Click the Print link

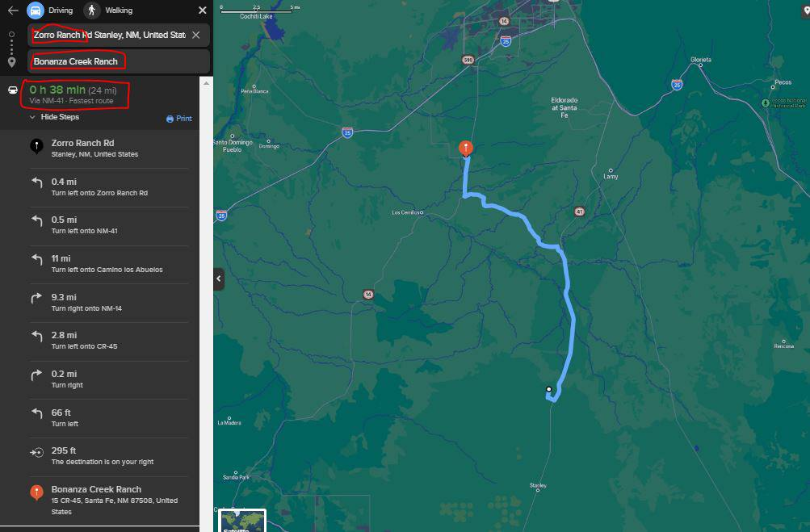[184, 119]
